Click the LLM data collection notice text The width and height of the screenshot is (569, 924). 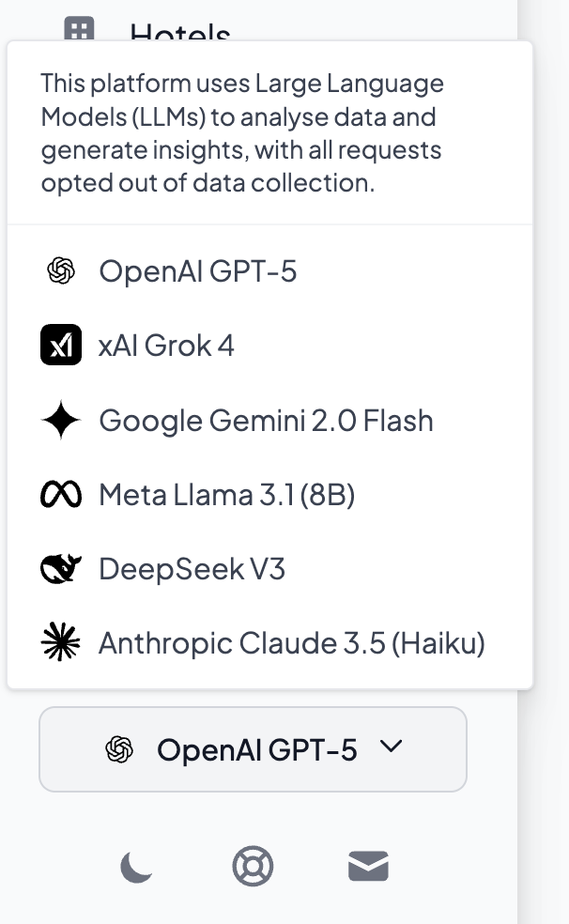point(241,132)
